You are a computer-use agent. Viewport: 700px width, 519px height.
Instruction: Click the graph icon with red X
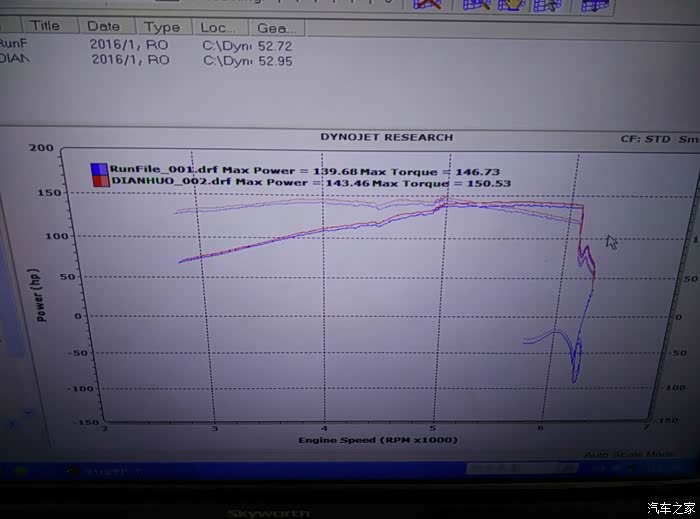(427, 4)
